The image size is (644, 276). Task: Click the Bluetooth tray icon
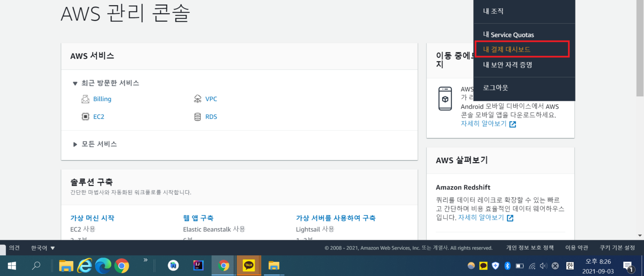(507, 266)
